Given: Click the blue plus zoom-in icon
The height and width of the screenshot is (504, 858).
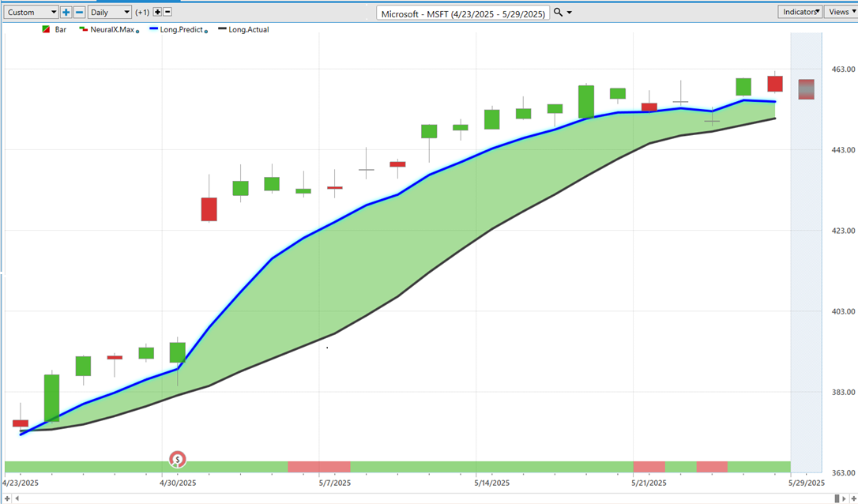Looking at the screenshot, I should (66, 12).
